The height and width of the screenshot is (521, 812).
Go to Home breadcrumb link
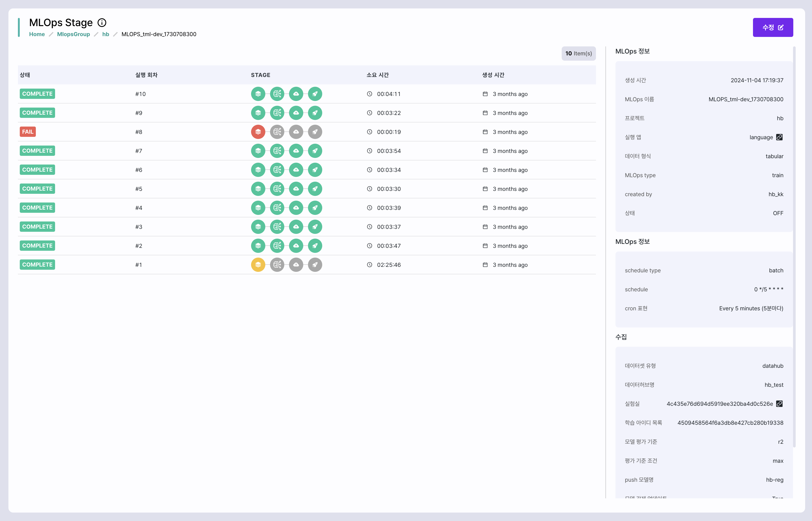click(37, 34)
